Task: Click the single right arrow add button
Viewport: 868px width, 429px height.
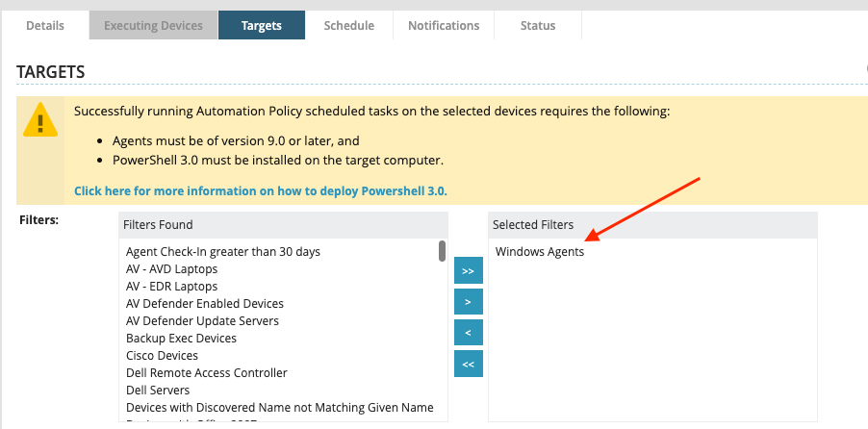Action: (468, 302)
